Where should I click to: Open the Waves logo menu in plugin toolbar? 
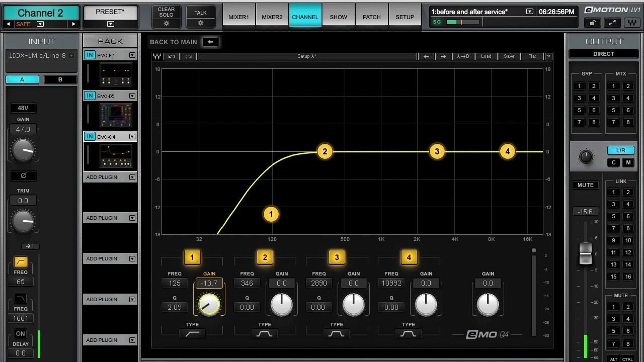click(x=157, y=56)
